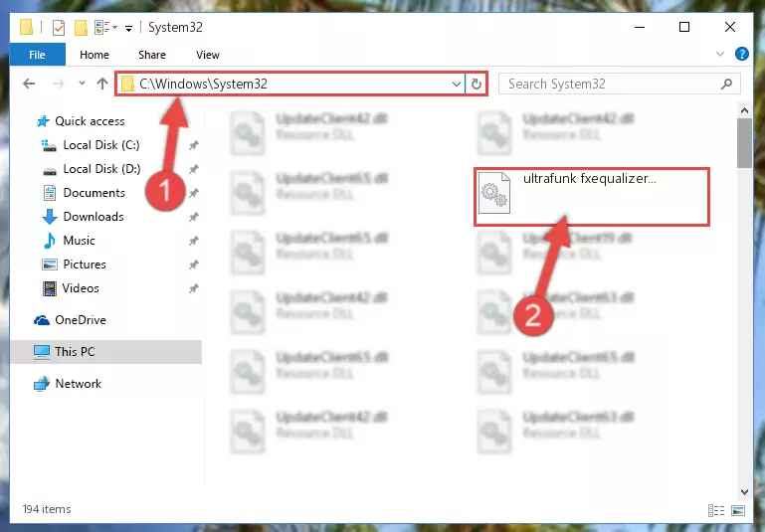765x532 pixels.
Task: Click the ultrafunk fxequalizer file gear icon
Action: point(494,193)
